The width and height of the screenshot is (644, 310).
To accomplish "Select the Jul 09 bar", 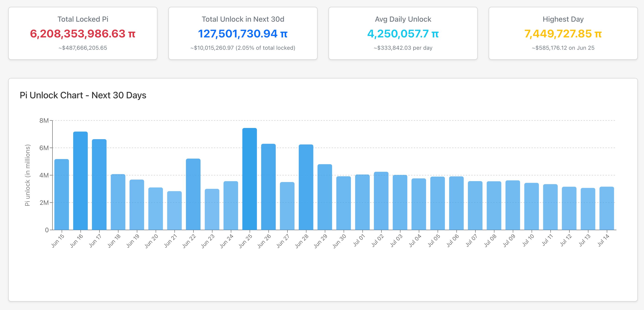I will [513, 205].
